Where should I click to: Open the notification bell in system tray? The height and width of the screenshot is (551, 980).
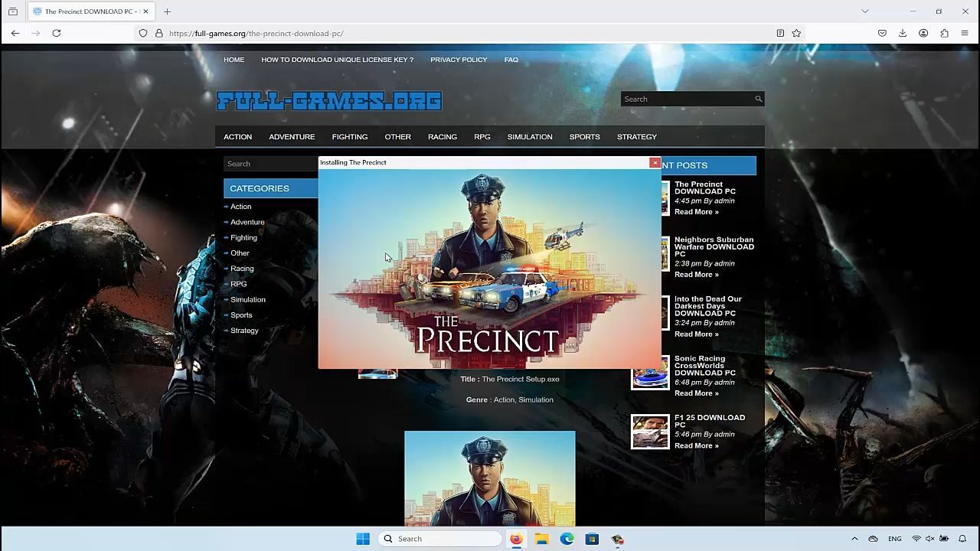click(962, 539)
